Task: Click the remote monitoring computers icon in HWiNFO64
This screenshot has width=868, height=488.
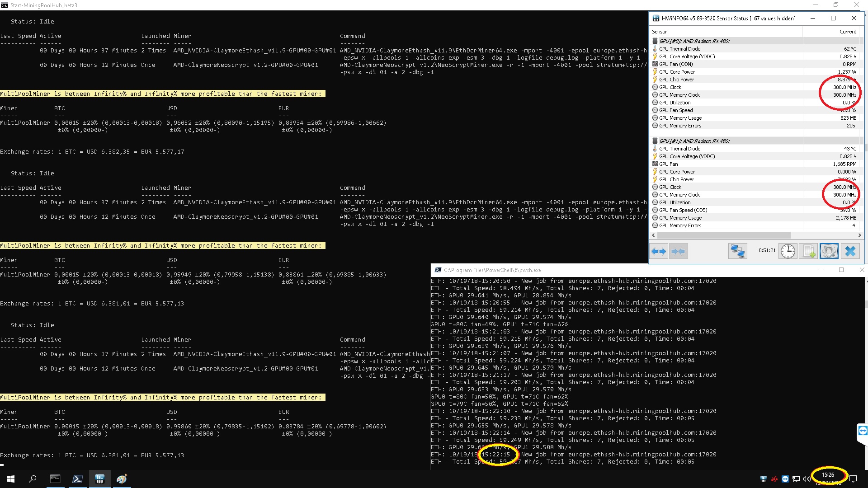Action: pos(737,251)
